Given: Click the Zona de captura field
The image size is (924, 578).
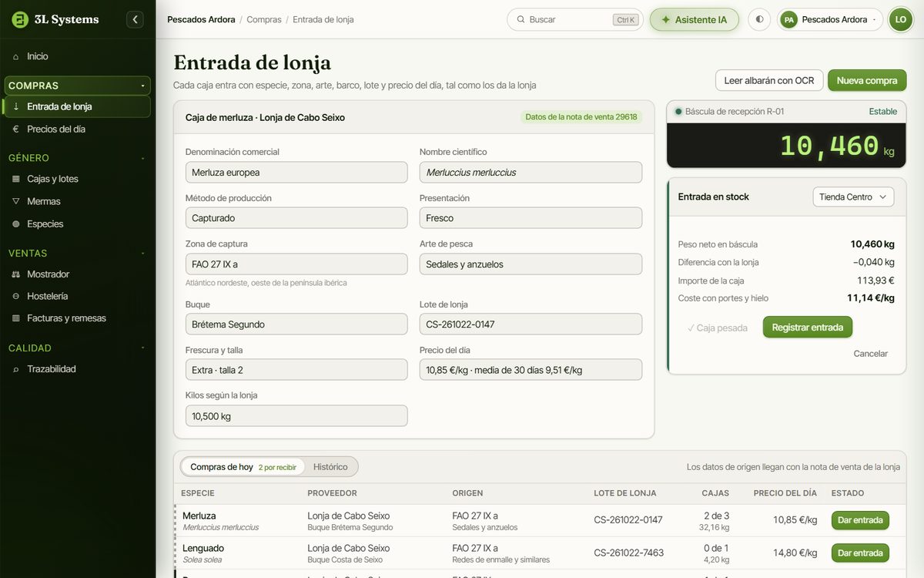Looking at the screenshot, I should coord(296,264).
